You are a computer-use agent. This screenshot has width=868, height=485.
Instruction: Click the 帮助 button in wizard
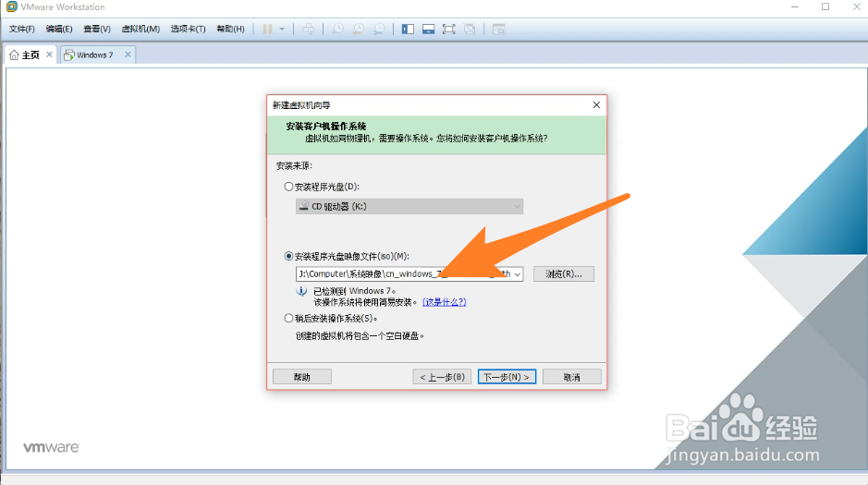pos(302,377)
